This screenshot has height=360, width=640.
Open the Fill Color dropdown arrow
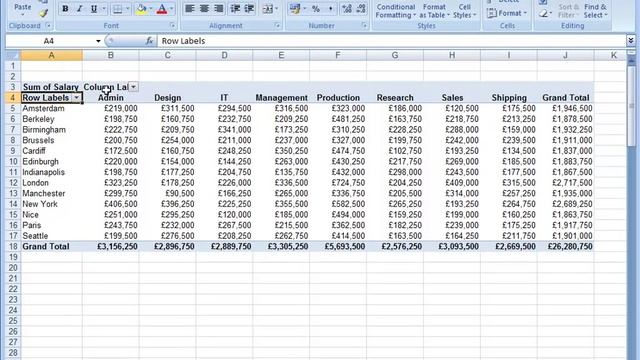click(x=151, y=9)
